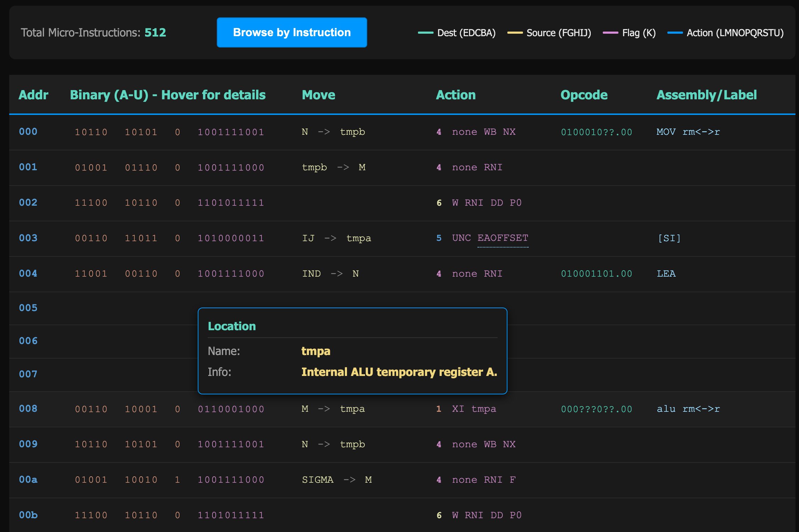Click the teal Dest (EDCBA) legend swatch
Viewport: 799px width, 532px height.
425,33
